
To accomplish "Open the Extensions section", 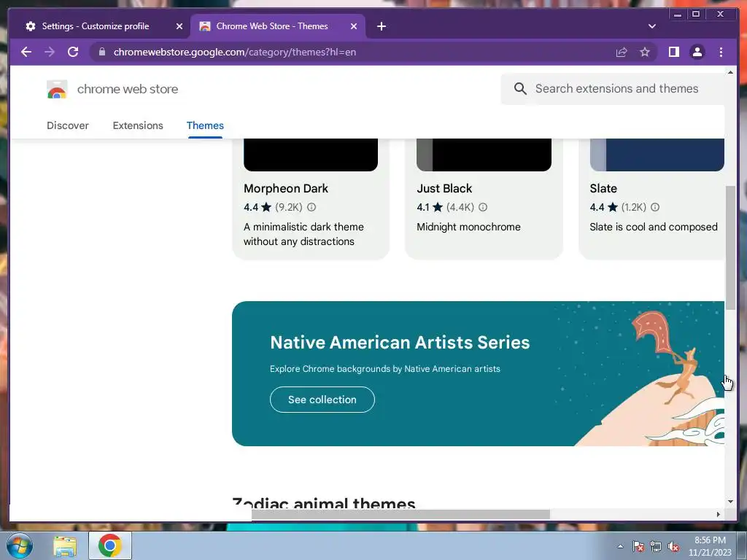I will pos(138,125).
